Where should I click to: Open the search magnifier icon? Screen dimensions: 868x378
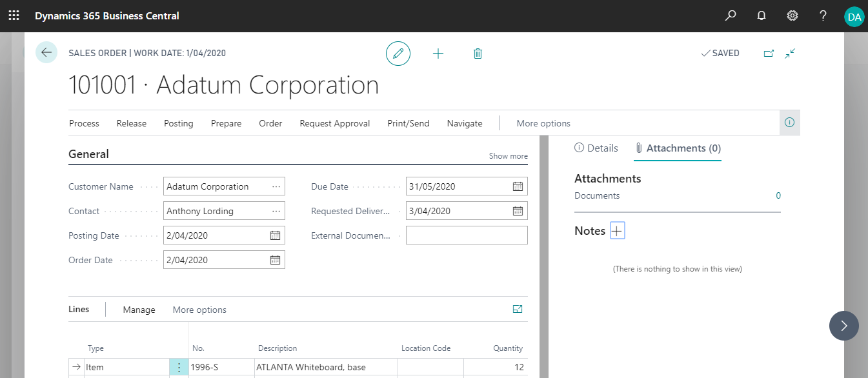coord(731,16)
